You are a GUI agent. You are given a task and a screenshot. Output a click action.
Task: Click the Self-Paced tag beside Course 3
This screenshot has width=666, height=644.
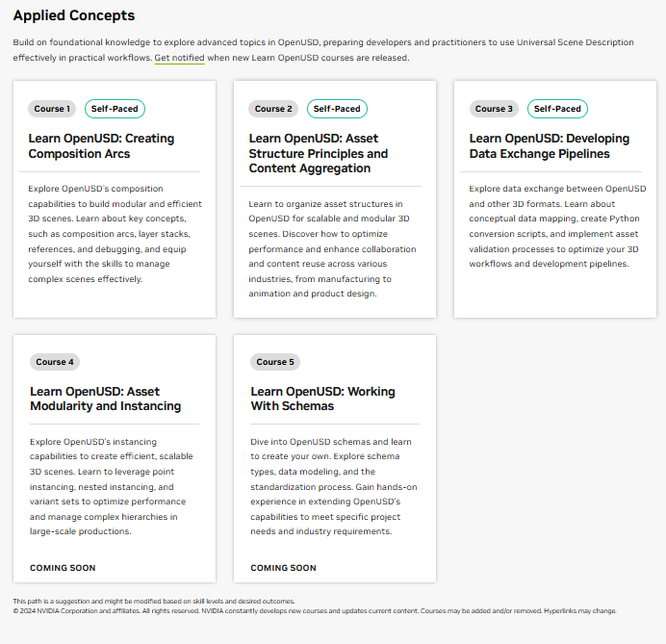(x=557, y=109)
